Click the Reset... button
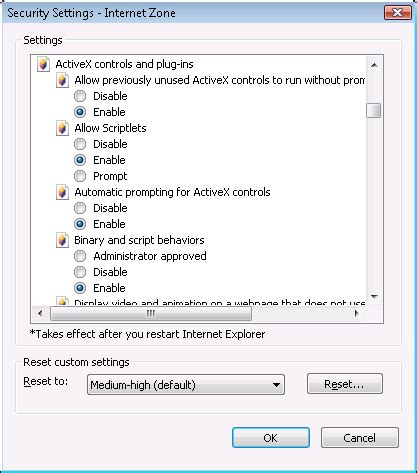The height and width of the screenshot is (473, 417). [345, 384]
